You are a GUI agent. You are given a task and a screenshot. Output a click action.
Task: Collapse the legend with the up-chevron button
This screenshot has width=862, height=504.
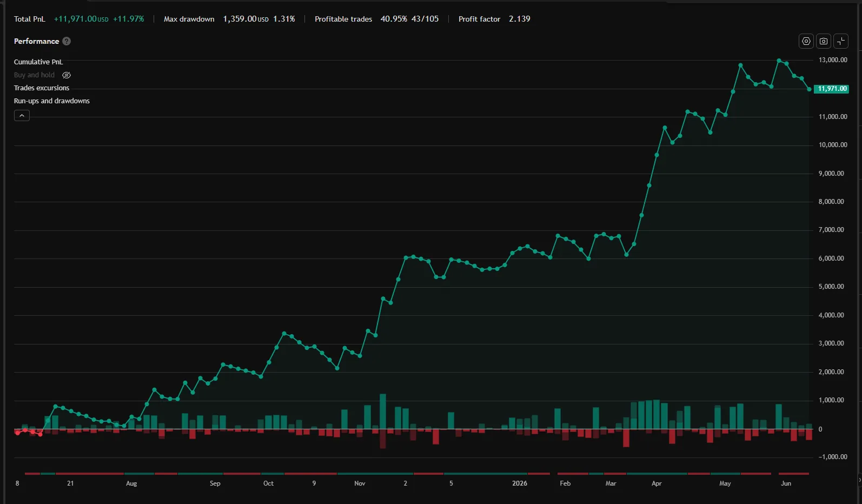coord(22,115)
